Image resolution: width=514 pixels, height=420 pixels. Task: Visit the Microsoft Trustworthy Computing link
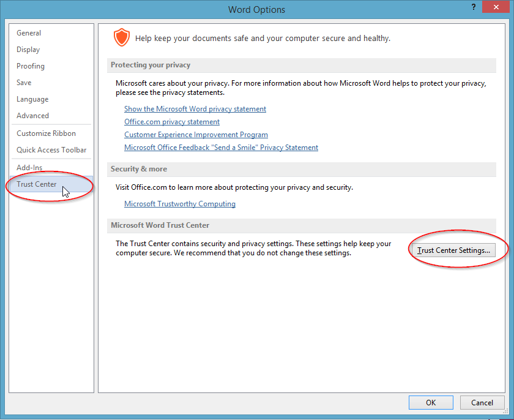point(180,204)
